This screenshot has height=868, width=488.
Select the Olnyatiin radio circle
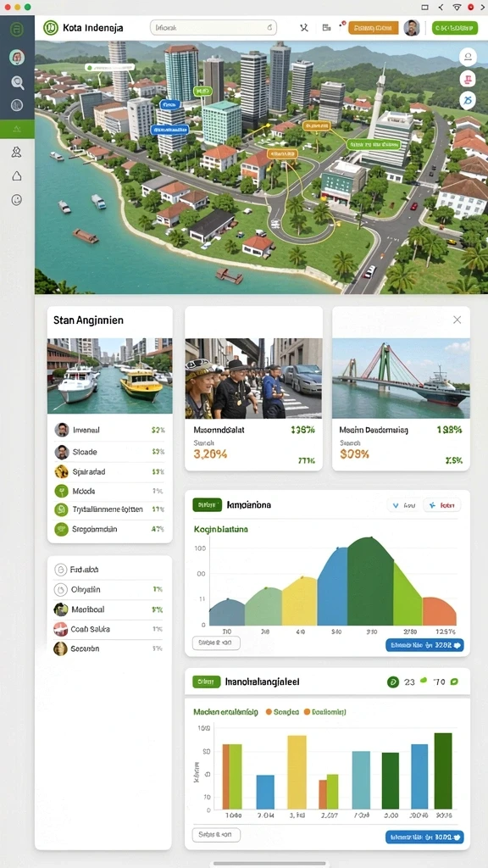coord(60,590)
